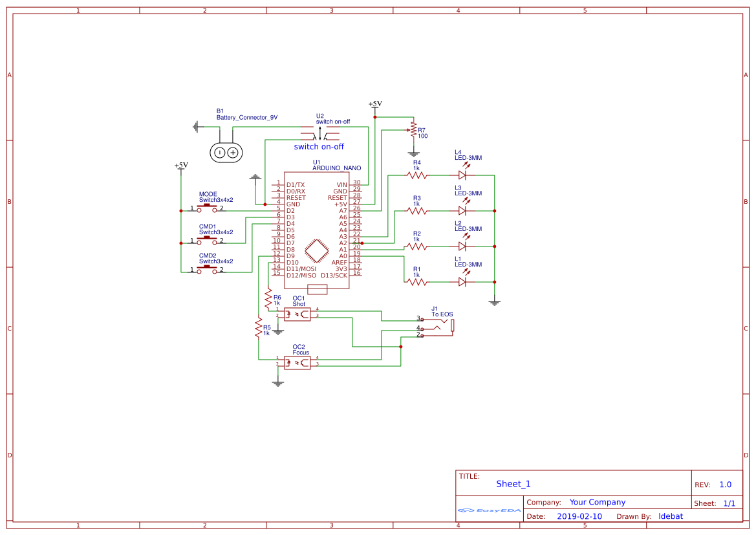This screenshot has height=535, width=756.
Task: Select the OC2 Focus optocoupler
Action: [297, 362]
